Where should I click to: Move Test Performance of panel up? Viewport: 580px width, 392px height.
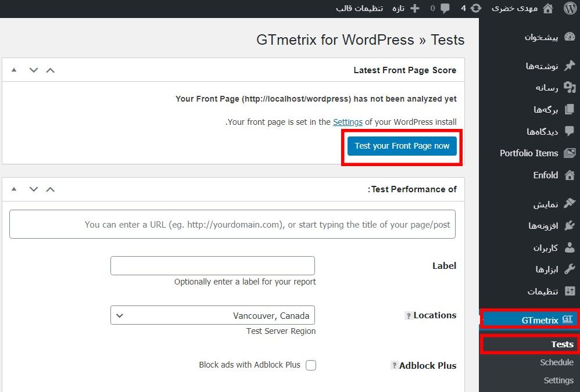tap(51, 189)
